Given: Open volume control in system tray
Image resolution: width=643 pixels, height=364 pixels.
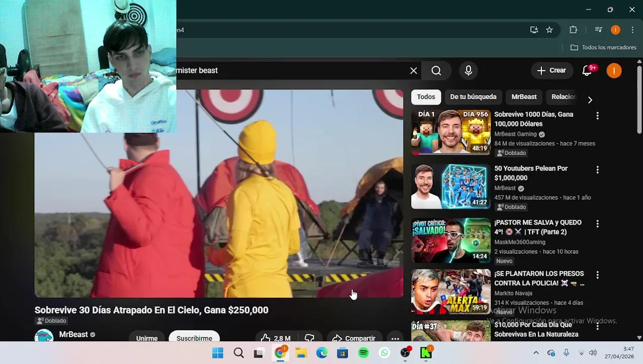Looking at the screenshot, I should click(x=593, y=353).
